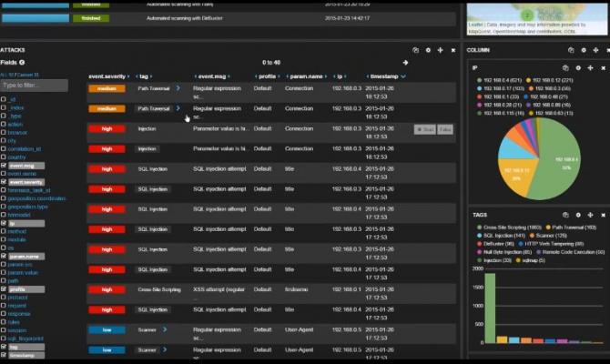This screenshot has width=610, height=364.
Task: Uncheck the event.msg field checkbox
Action: (4, 166)
